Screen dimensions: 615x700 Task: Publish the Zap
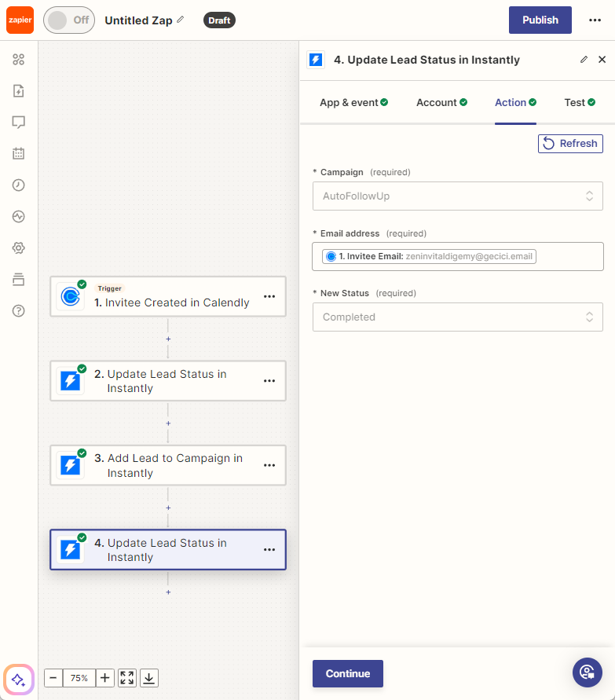point(540,20)
